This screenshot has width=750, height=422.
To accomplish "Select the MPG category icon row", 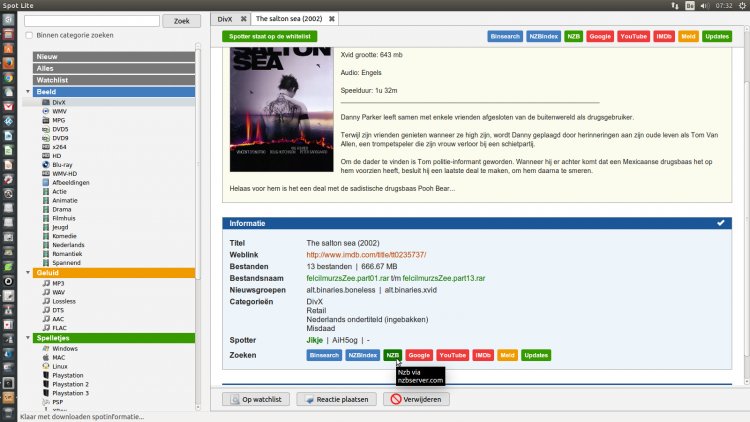I will pyautogui.click(x=54, y=120).
